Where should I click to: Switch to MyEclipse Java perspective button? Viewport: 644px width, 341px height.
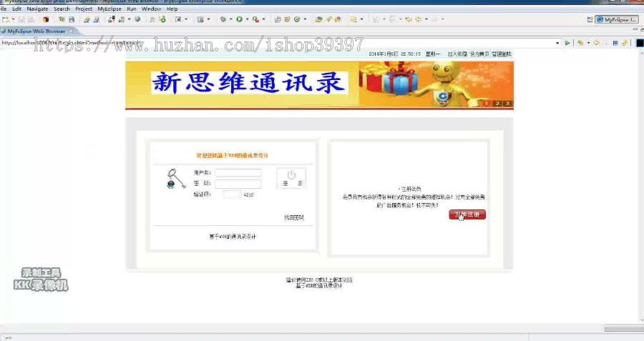[617, 19]
